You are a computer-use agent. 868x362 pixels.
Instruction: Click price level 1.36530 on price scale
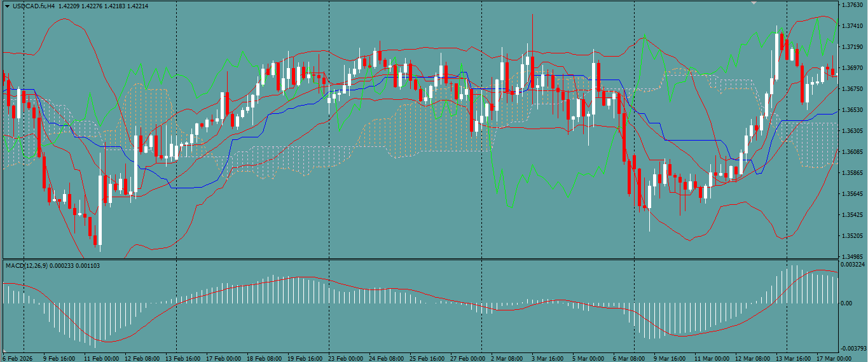click(x=852, y=110)
